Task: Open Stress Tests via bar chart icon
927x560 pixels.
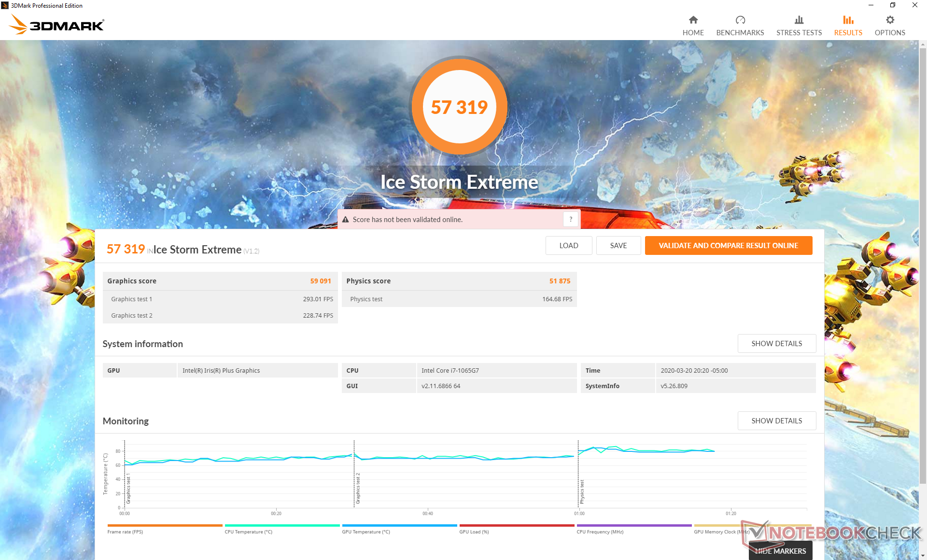Action: [799, 20]
